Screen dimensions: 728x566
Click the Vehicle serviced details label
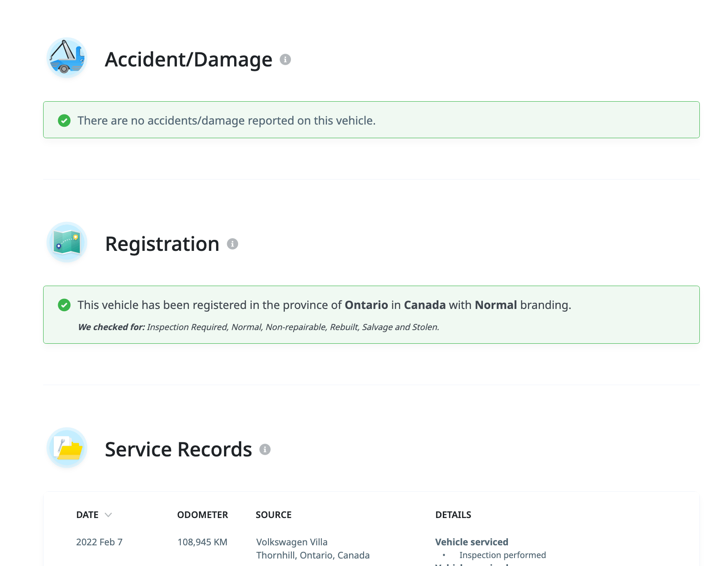click(471, 542)
